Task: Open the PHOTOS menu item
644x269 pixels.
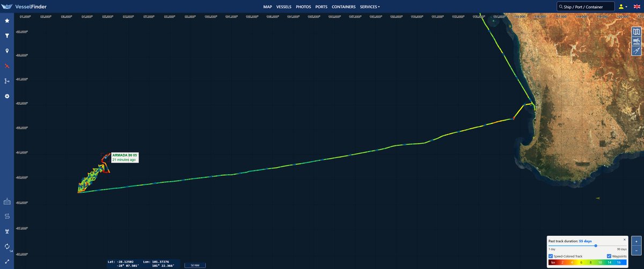Action: point(303,7)
